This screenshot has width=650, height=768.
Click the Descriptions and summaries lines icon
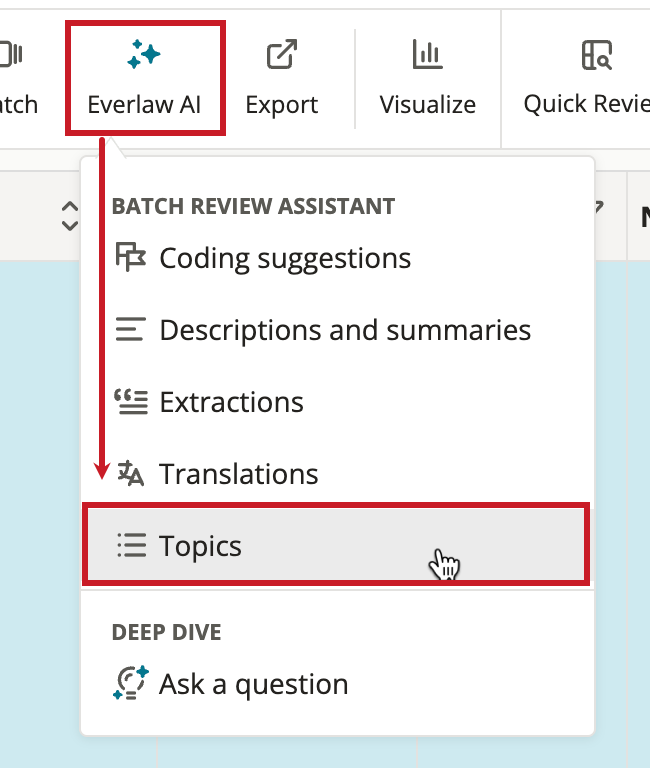click(x=130, y=329)
